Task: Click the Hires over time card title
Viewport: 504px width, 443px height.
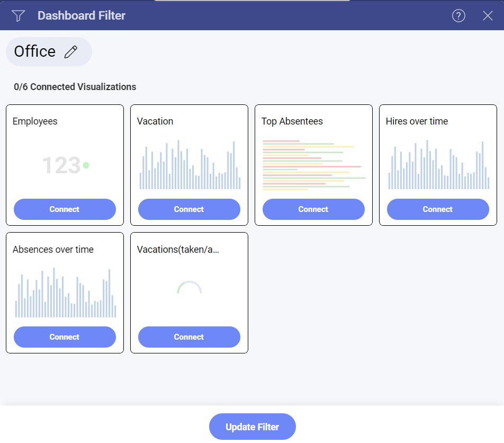Action: click(x=417, y=121)
